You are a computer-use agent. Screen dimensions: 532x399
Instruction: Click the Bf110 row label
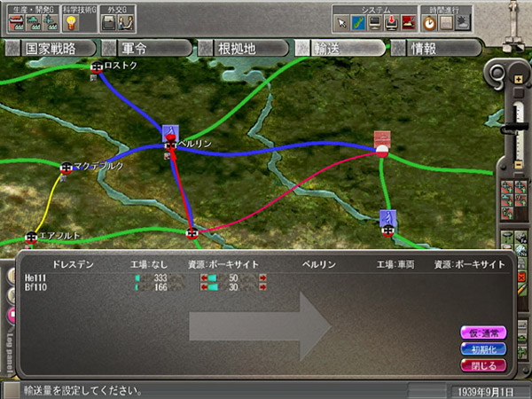coord(35,287)
